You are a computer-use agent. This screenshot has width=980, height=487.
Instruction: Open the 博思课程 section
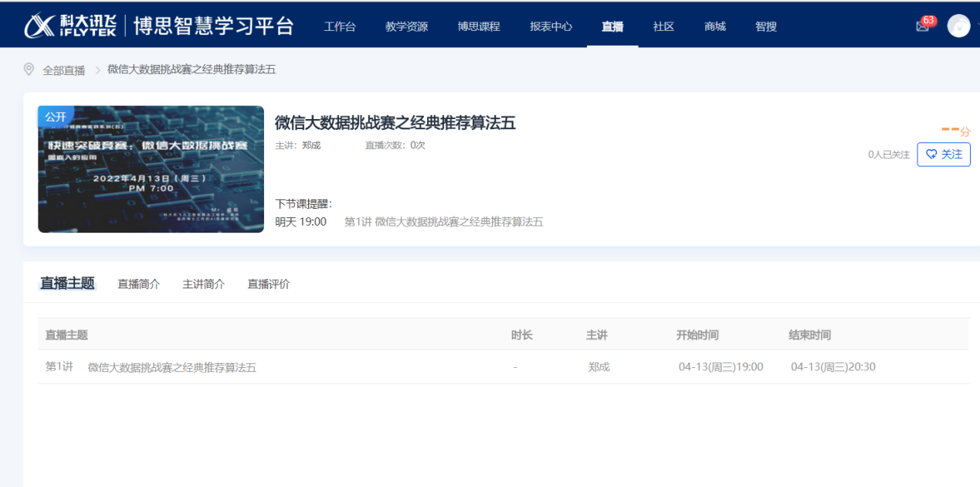pyautogui.click(x=478, y=26)
